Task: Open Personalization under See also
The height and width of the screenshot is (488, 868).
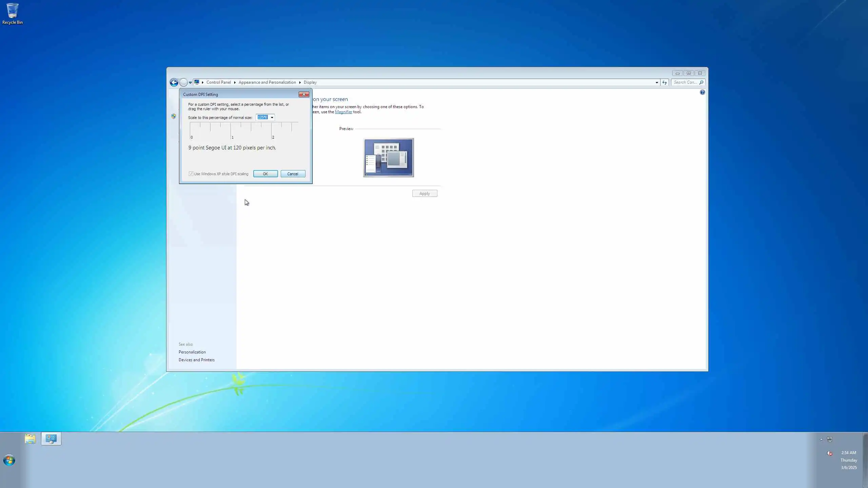Action: point(192,352)
